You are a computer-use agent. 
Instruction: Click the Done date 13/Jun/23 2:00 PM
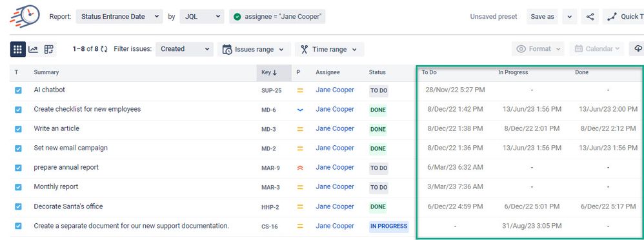(609, 109)
